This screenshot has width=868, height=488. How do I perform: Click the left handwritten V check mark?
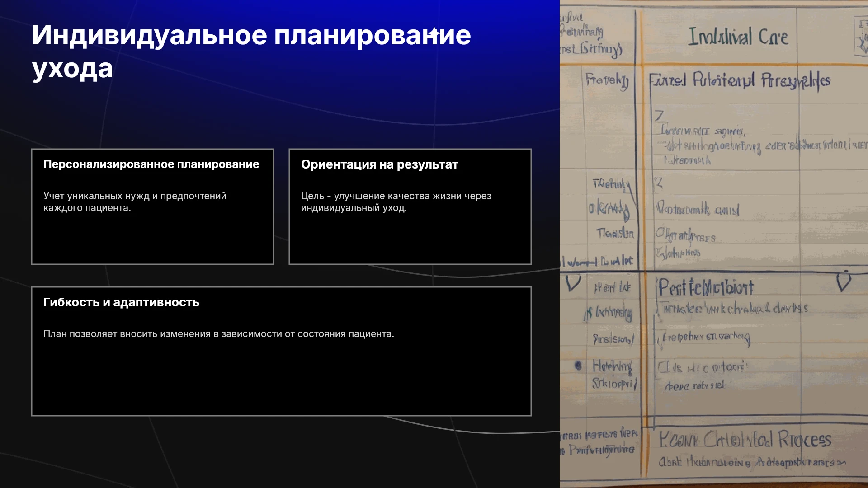(x=573, y=284)
